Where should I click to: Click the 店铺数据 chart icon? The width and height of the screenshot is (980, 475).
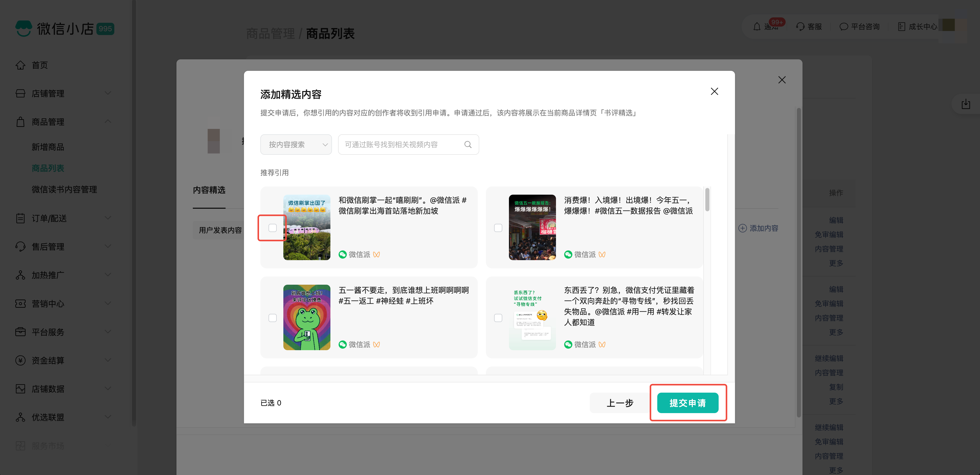coord(20,389)
